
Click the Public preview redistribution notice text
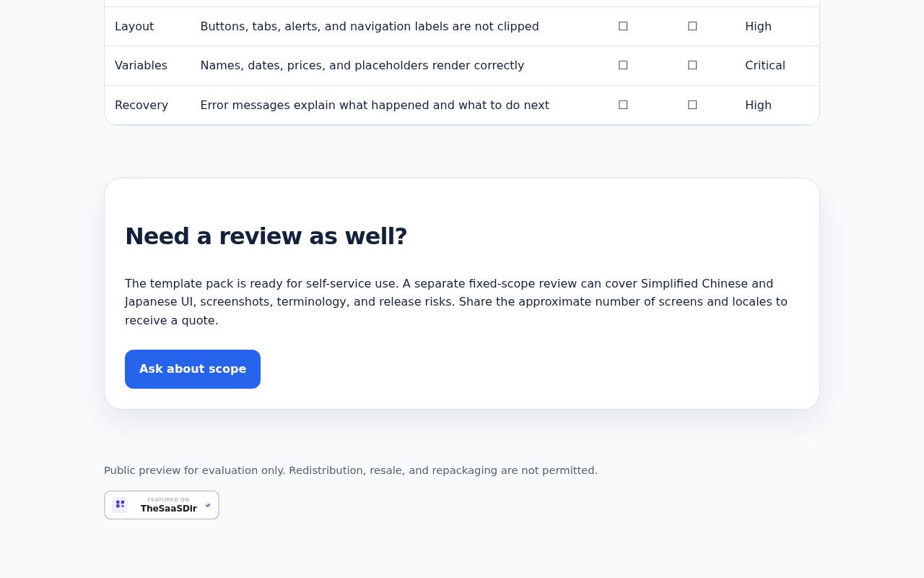[351, 470]
